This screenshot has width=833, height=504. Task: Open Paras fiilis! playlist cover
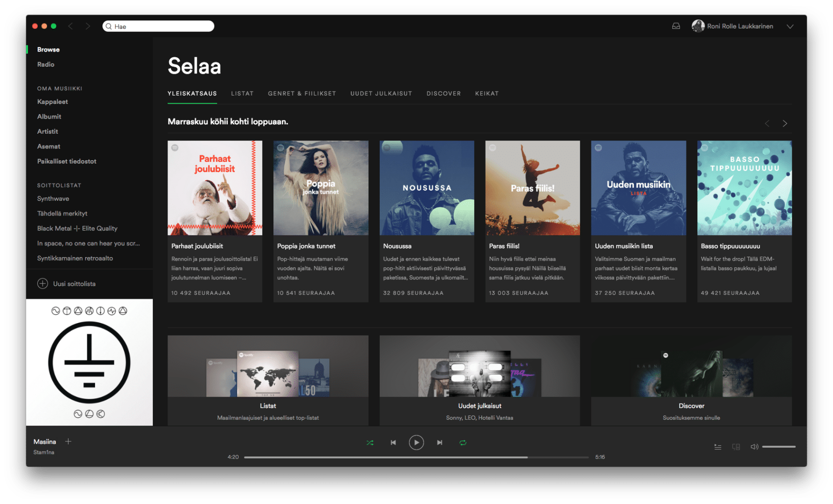[533, 188]
